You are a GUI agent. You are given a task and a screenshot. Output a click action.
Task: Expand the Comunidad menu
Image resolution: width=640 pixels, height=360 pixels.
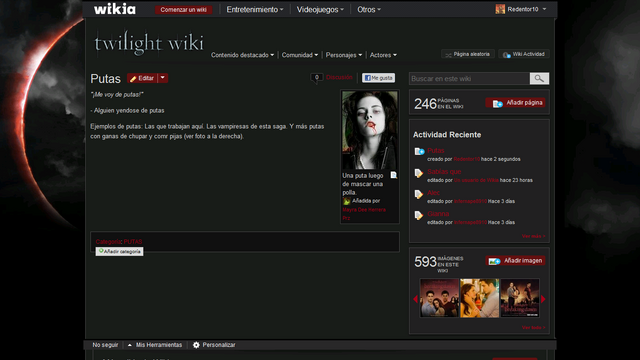tap(300, 55)
